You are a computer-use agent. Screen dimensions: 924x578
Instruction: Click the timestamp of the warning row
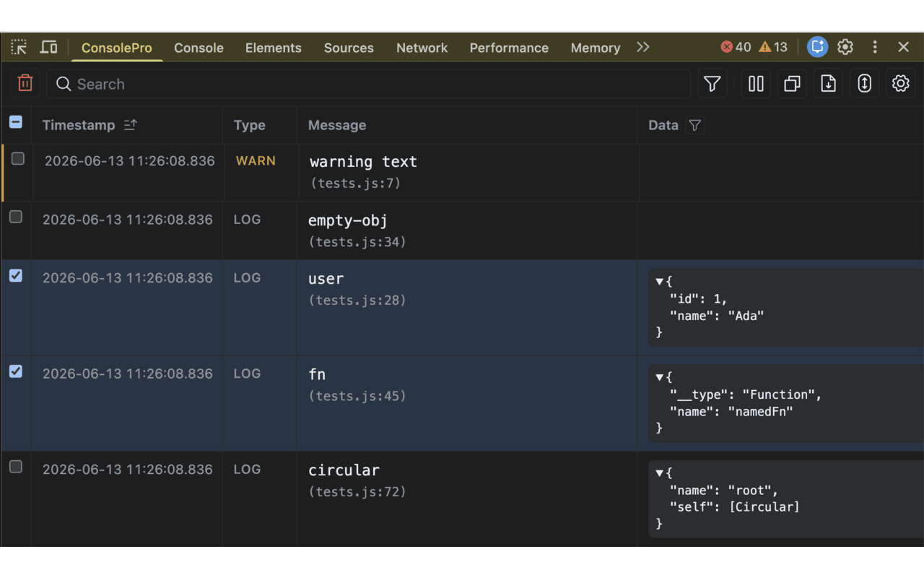(130, 160)
